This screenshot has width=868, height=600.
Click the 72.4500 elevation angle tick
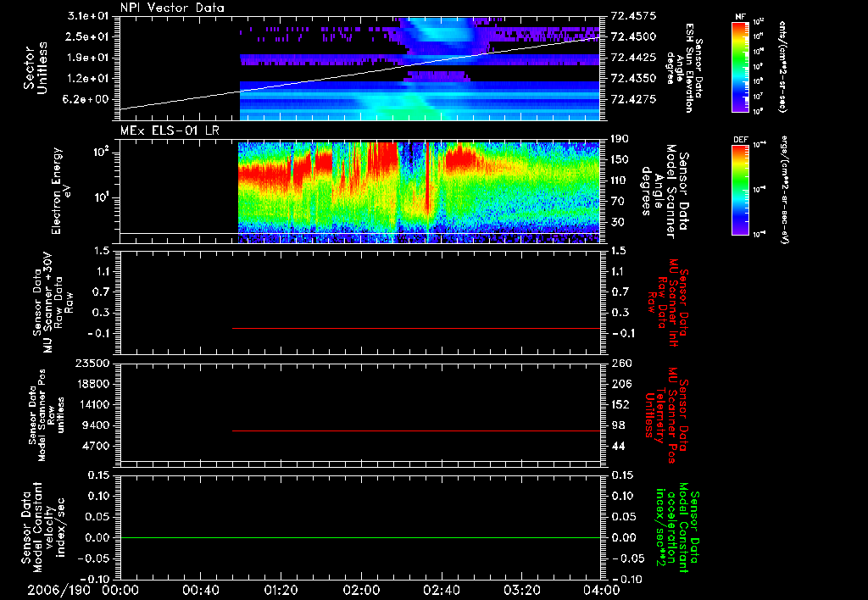click(x=634, y=36)
